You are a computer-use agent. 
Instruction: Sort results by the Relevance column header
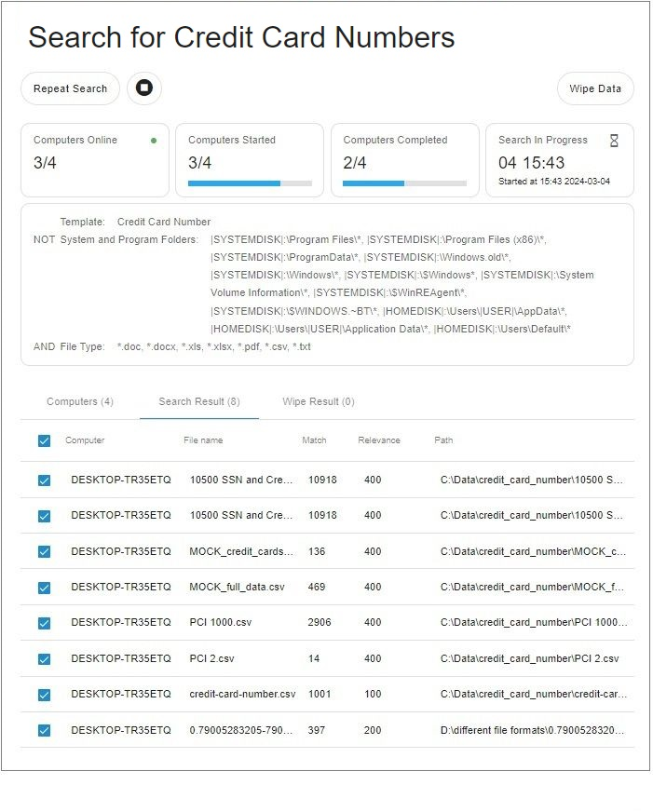379,440
